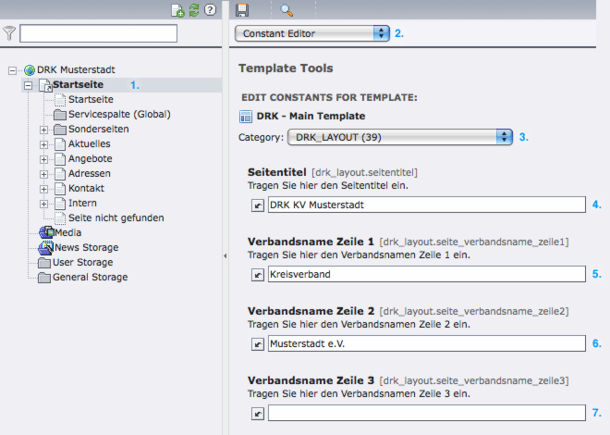Select Sonderseiten in the tree

[98, 129]
